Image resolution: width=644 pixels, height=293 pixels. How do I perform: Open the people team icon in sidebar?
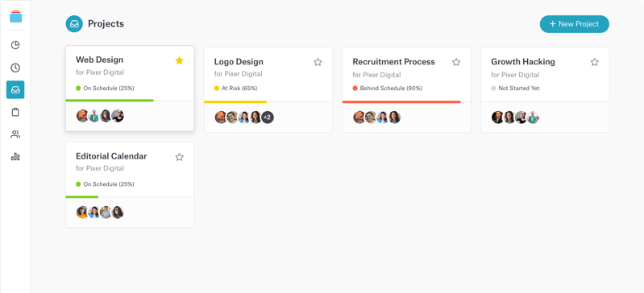pos(15,134)
